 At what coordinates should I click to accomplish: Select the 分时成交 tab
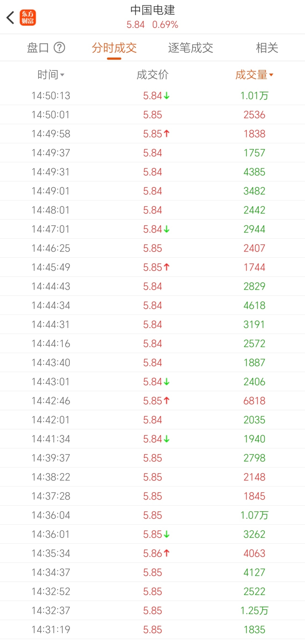(x=114, y=48)
